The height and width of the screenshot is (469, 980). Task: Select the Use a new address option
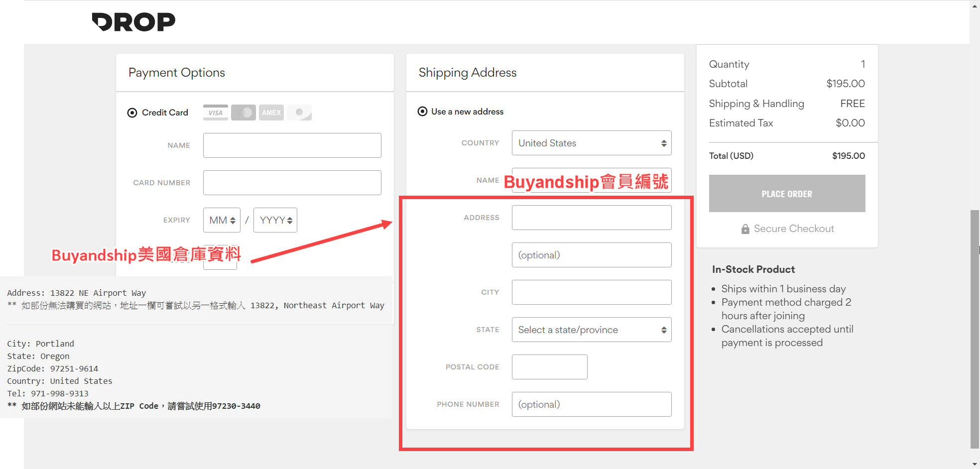click(423, 112)
